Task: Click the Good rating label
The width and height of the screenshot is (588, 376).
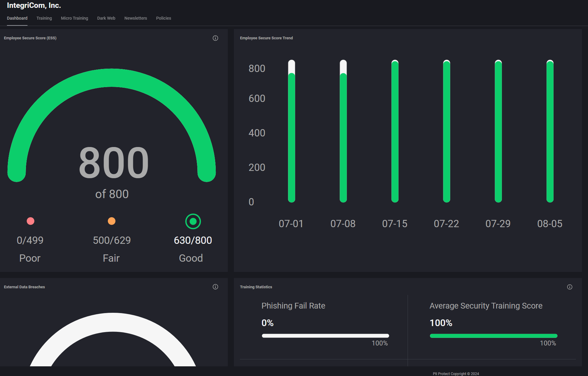Action: [x=191, y=258]
